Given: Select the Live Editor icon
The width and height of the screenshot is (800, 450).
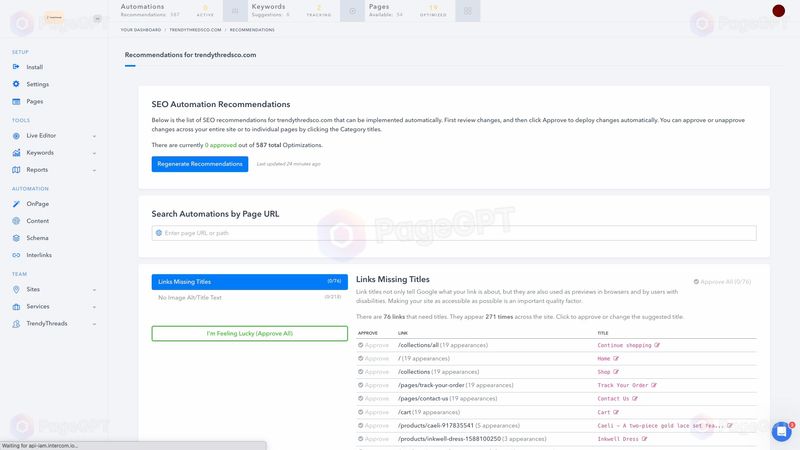Looking at the screenshot, I should click(16, 136).
